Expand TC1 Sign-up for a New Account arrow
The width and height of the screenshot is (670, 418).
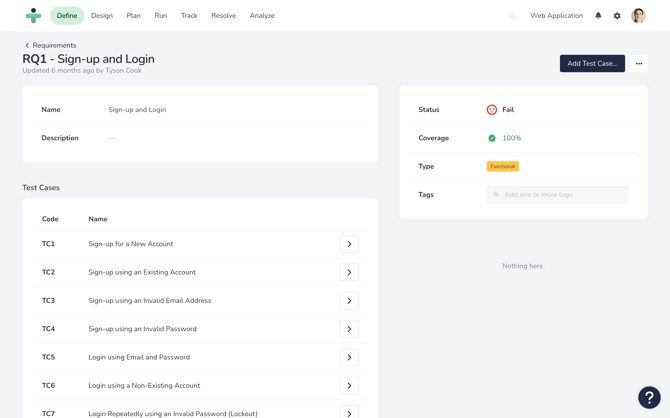(349, 244)
